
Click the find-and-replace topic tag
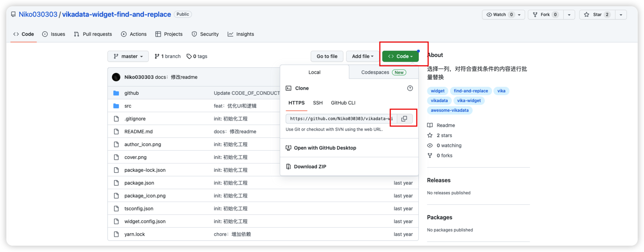click(471, 91)
